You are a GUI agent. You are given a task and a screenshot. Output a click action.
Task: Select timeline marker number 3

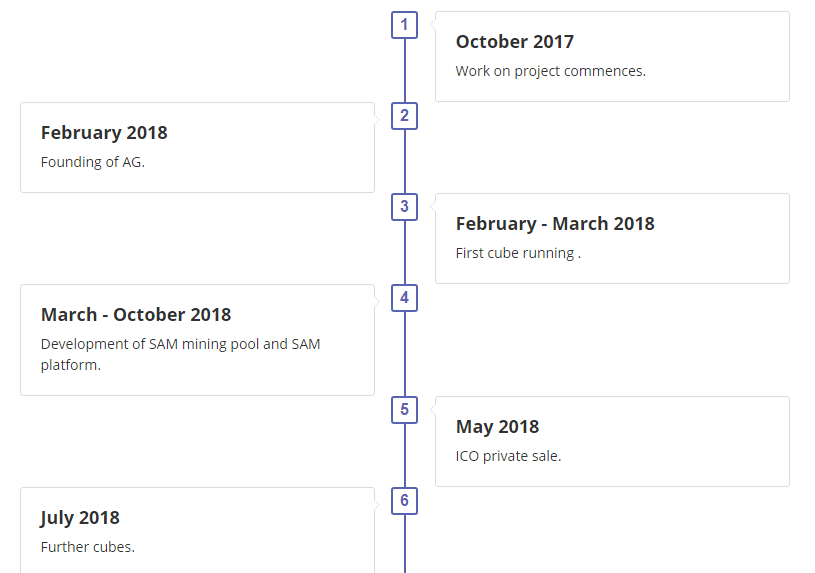click(404, 207)
